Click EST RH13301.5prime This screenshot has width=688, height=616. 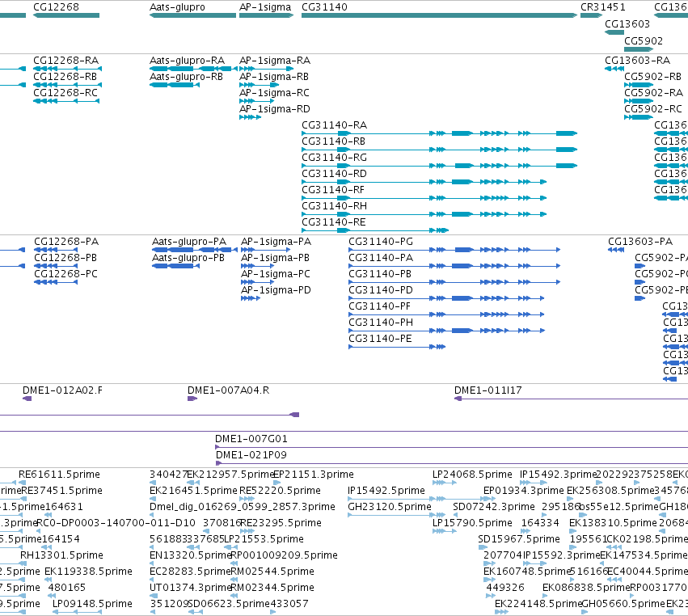tap(61, 556)
